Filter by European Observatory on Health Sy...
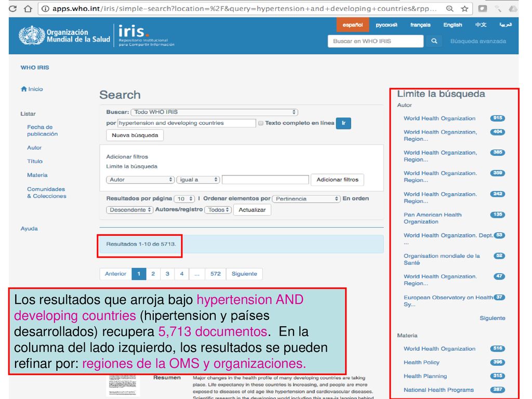Screen dimensions: 532x399 448,301
